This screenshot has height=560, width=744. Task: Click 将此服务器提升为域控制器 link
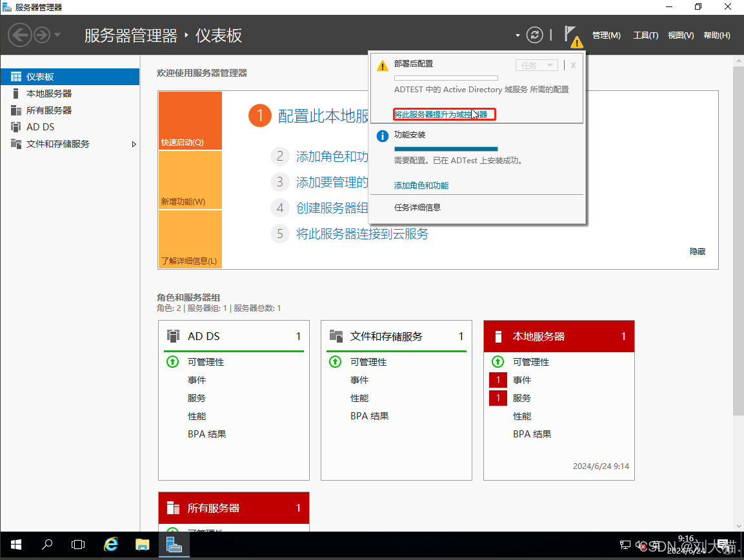(x=441, y=114)
